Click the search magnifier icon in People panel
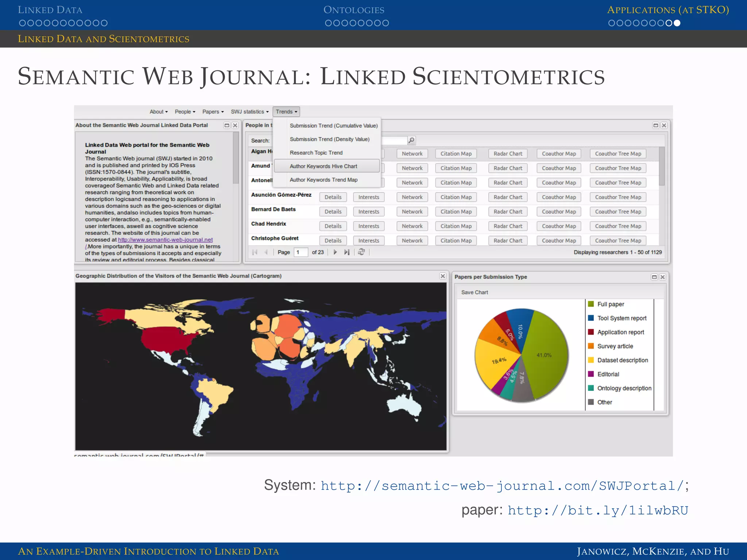 click(411, 140)
